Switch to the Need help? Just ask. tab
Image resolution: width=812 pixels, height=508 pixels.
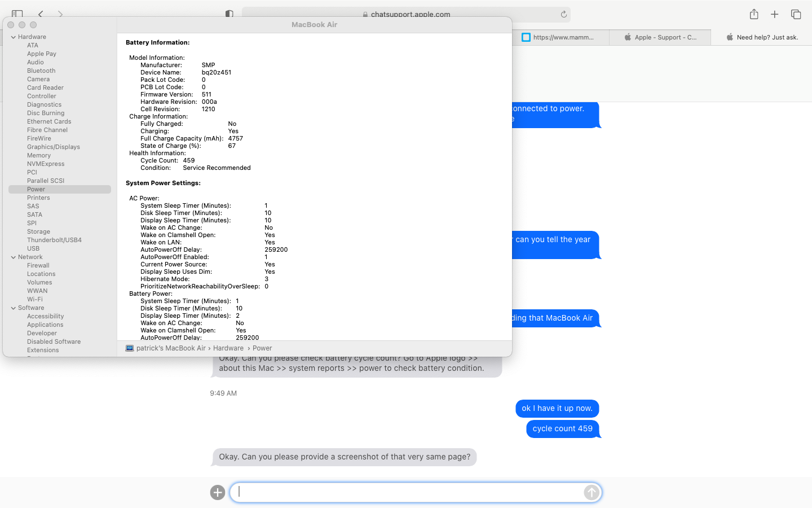point(762,37)
